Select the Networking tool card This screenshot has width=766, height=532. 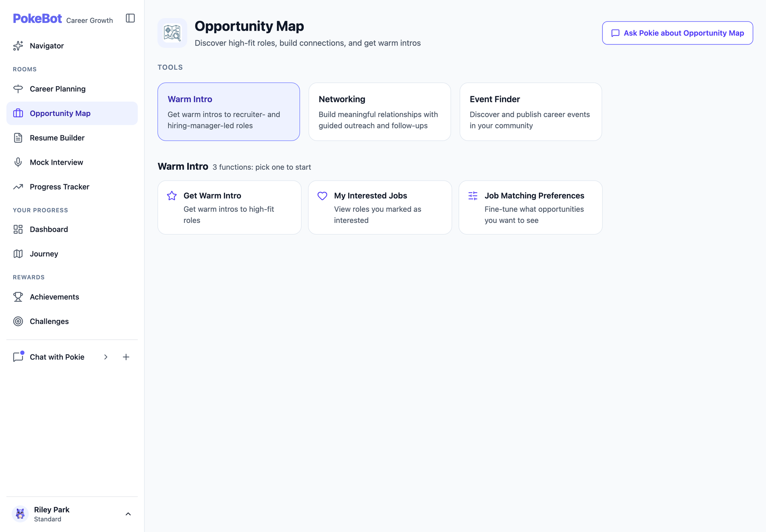point(380,112)
